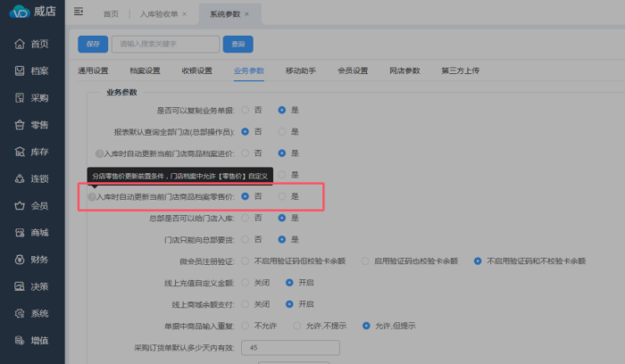Click the 查询 search button
Screen dimensions: 625x364
click(x=237, y=44)
